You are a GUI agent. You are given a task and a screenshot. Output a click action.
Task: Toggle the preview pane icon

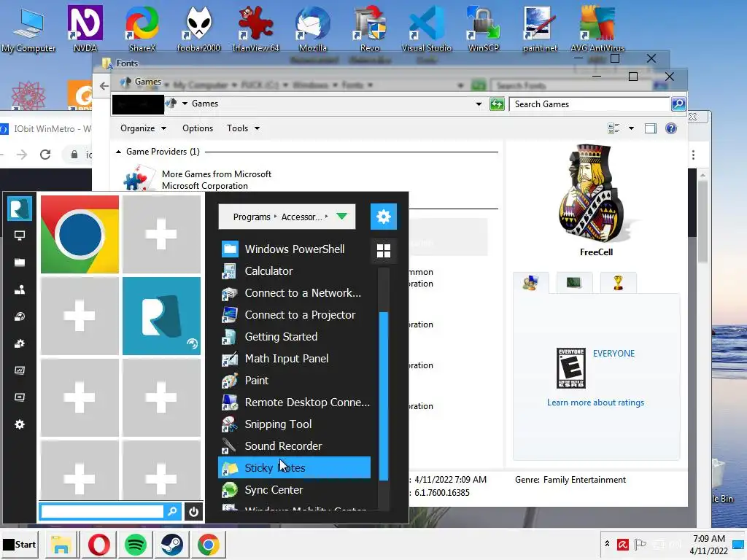click(650, 128)
